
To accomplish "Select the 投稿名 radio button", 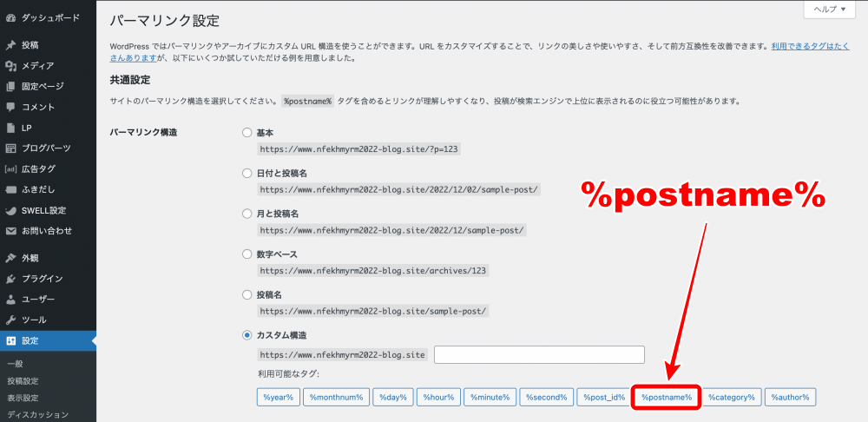I will (x=247, y=294).
